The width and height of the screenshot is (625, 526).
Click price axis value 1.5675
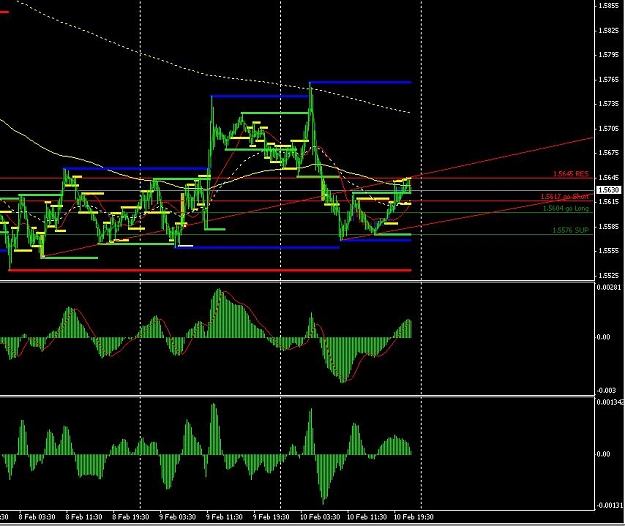[x=609, y=153]
